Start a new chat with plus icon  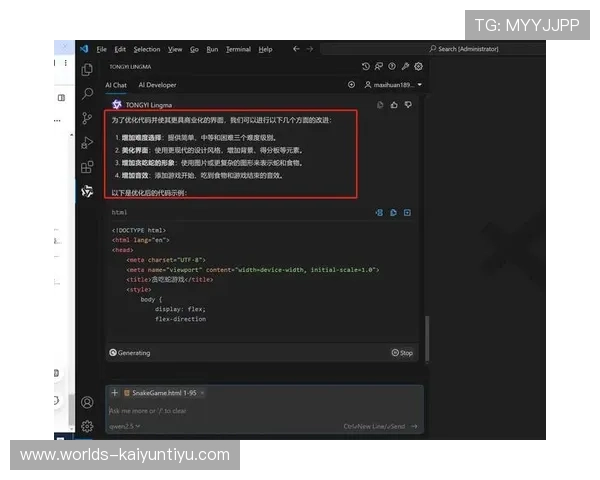point(351,85)
